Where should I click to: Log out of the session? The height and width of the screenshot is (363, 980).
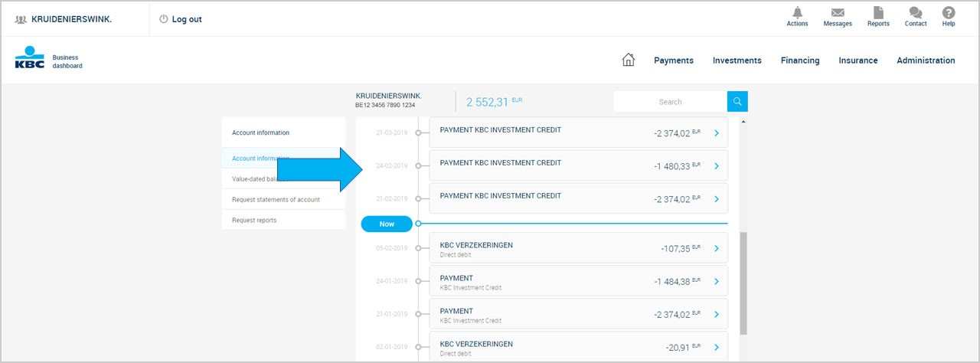(187, 19)
